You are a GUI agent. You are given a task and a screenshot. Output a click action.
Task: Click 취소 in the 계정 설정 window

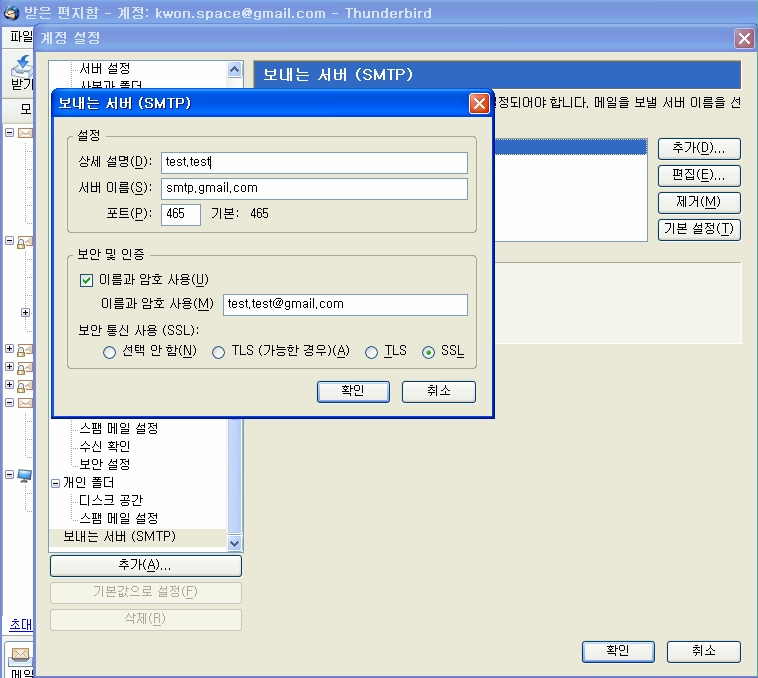click(704, 651)
